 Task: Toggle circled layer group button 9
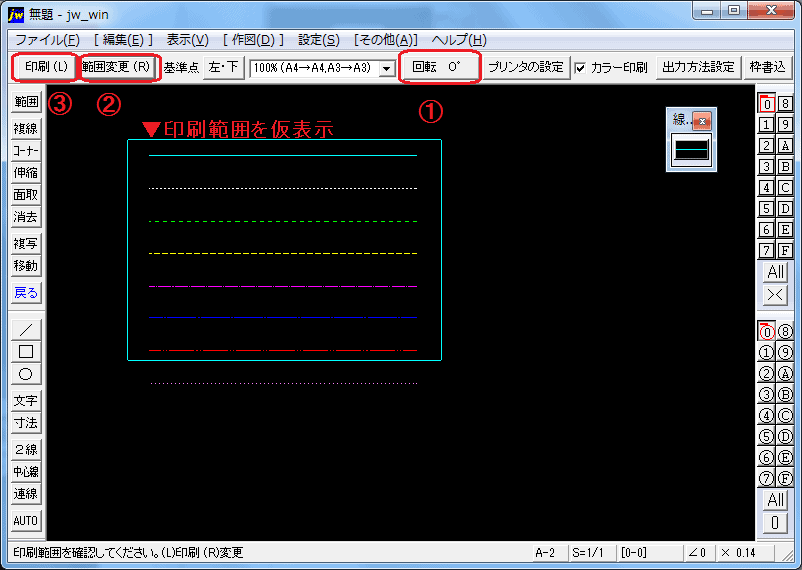click(786, 352)
